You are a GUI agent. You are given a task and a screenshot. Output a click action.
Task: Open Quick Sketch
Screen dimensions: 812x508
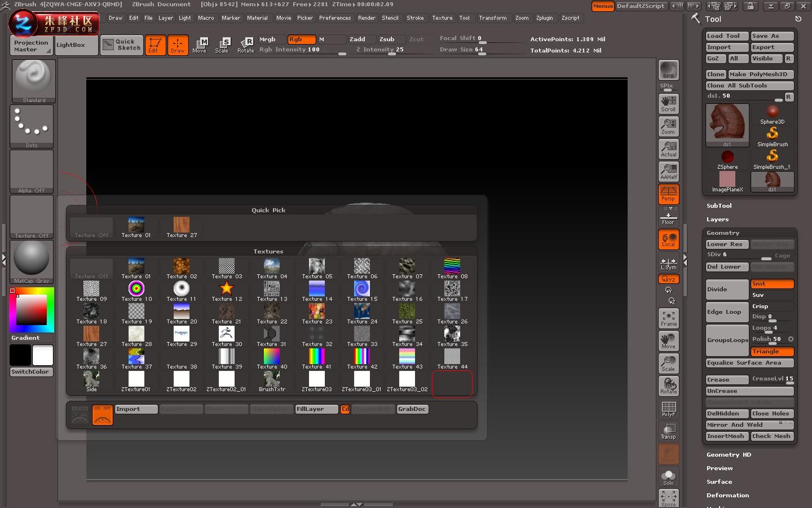coord(121,45)
